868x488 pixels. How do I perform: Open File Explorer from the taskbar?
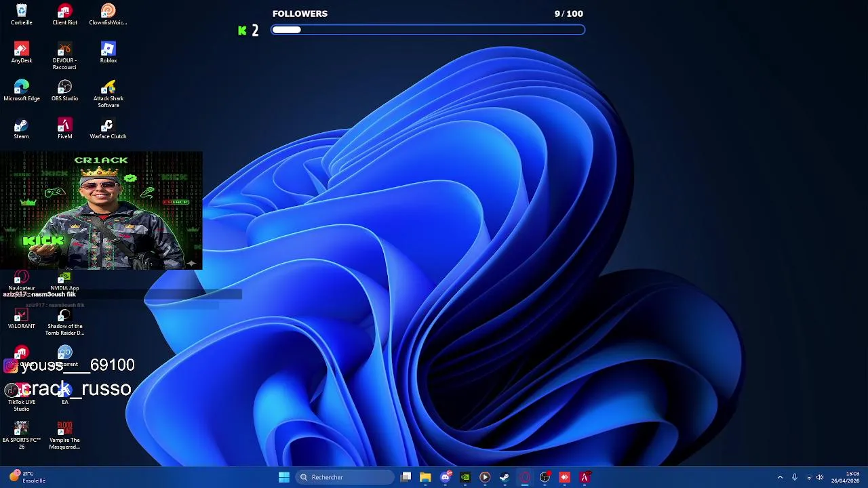pos(425,477)
